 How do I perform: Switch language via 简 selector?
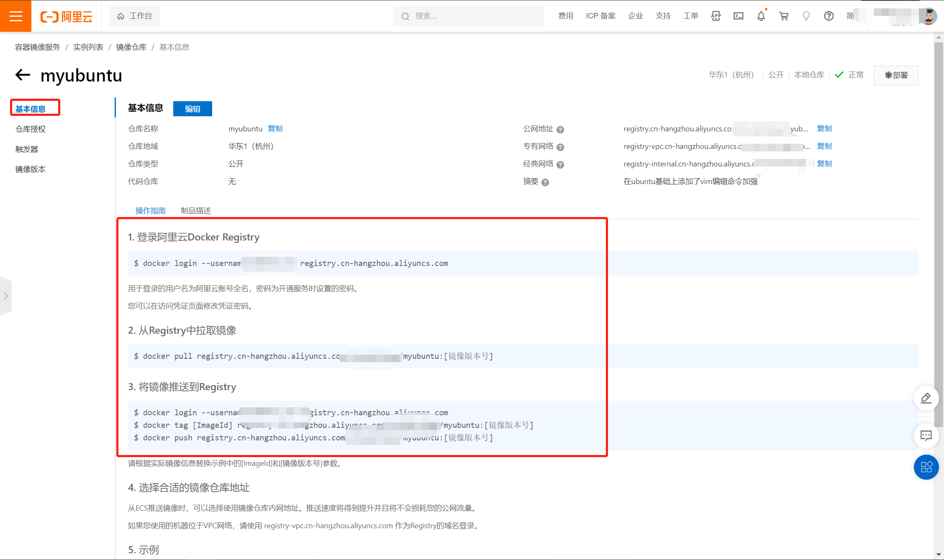click(x=850, y=16)
